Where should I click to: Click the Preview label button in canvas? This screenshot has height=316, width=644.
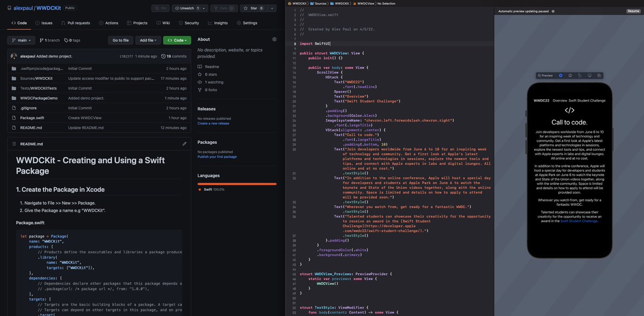coord(545,76)
